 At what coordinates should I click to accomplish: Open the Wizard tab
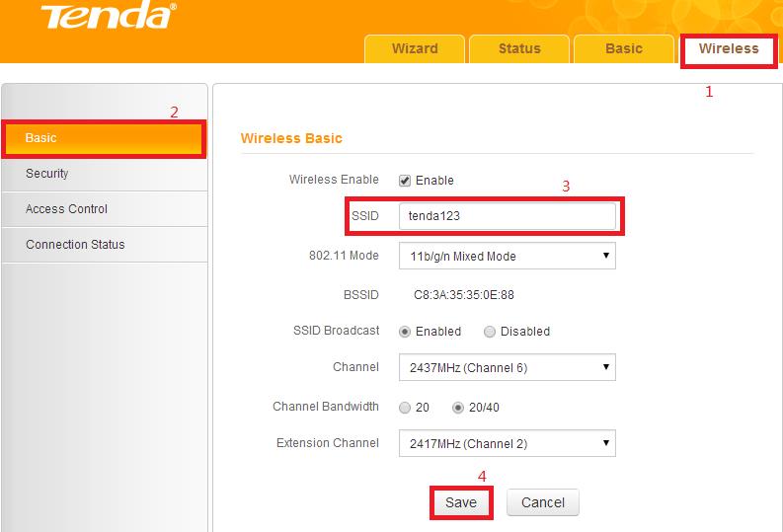[415, 48]
